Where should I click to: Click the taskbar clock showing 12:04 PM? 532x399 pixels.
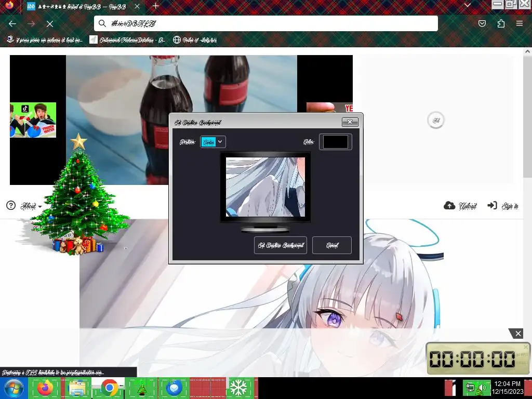pos(508,388)
